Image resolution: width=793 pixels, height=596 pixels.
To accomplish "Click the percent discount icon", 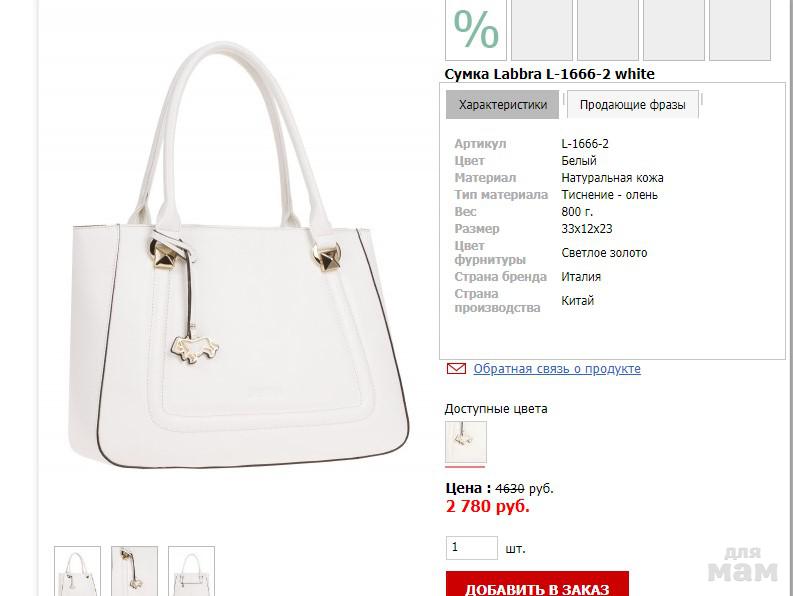I will coord(476,29).
